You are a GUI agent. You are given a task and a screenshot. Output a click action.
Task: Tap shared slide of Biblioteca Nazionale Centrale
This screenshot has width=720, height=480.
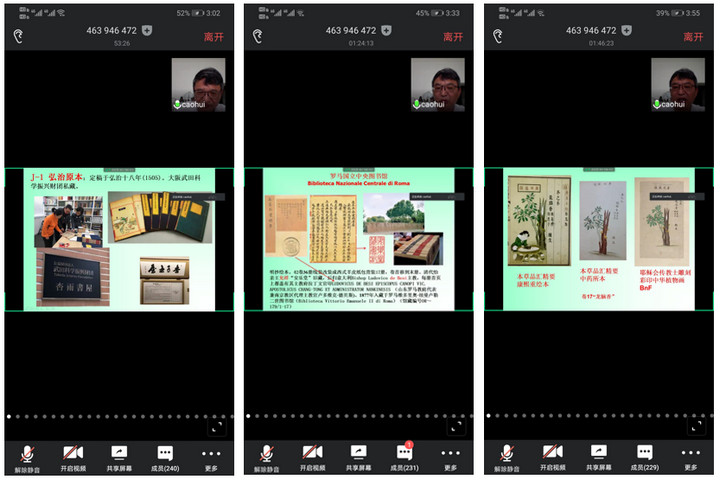[359, 239]
